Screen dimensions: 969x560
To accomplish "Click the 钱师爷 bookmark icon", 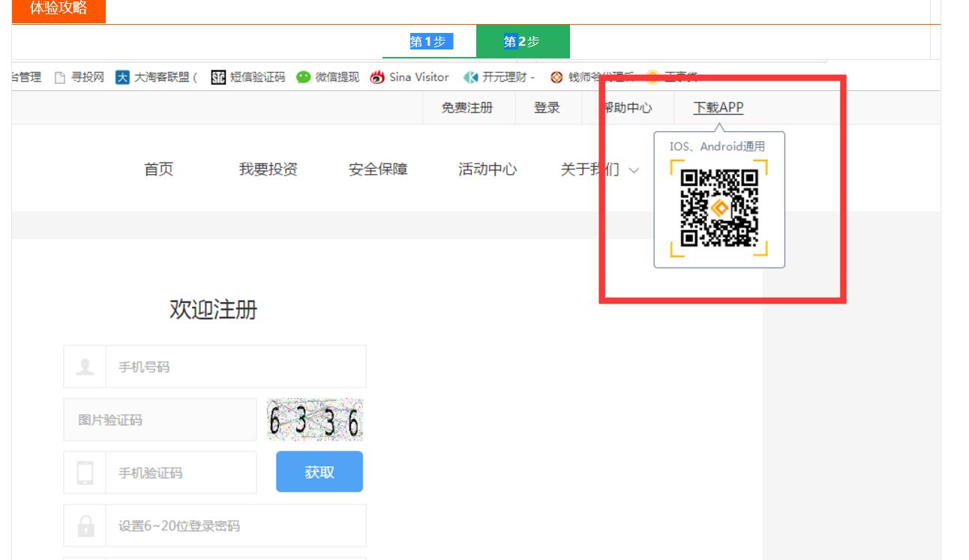I will pyautogui.click(x=556, y=77).
